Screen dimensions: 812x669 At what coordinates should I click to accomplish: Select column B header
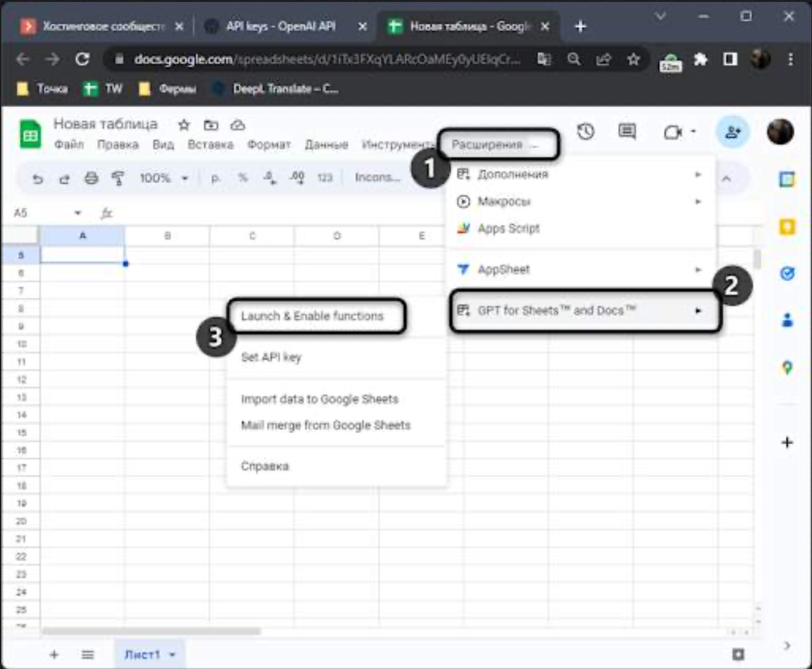pos(167,236)
